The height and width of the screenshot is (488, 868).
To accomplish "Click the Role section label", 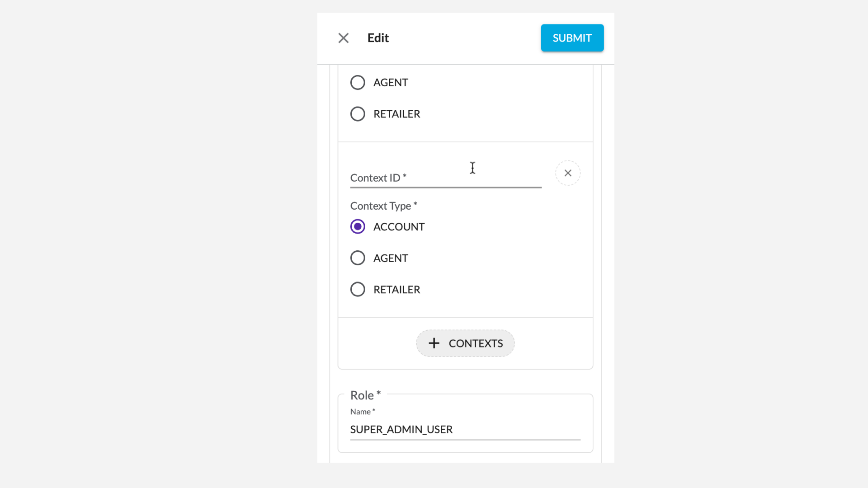I will tap(363, 394).
